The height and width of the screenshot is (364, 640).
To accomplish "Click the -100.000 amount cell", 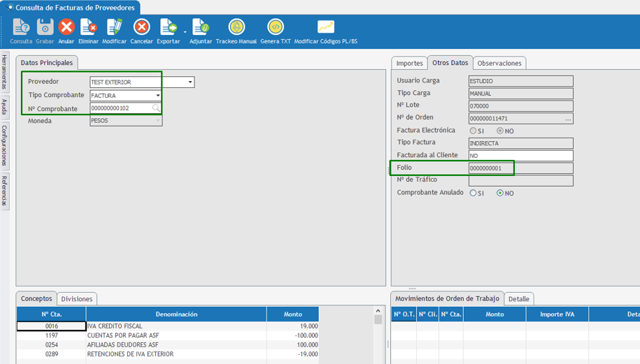I will click(292, 335).
